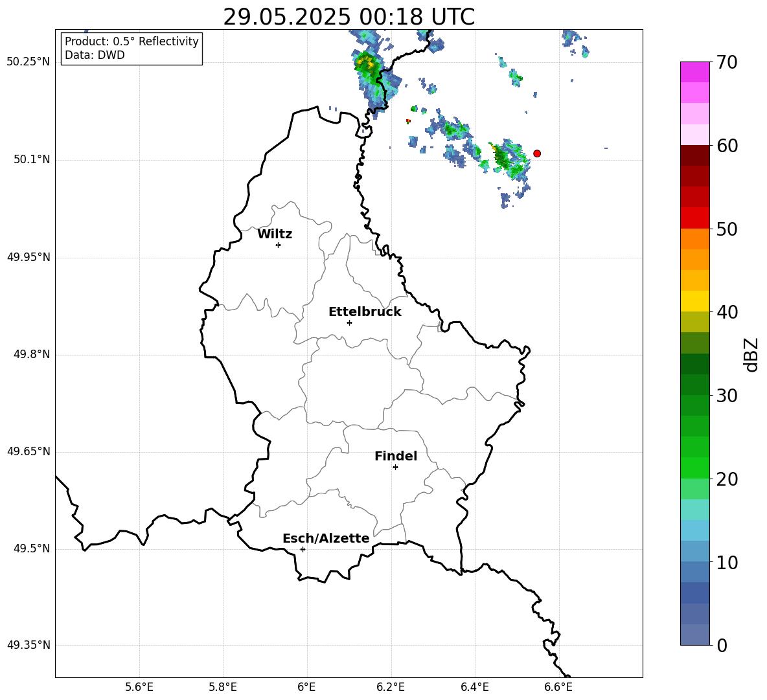The image size is (767, 700).
Task: Click the 49.8°N latitude label
Action: (32, 354)
